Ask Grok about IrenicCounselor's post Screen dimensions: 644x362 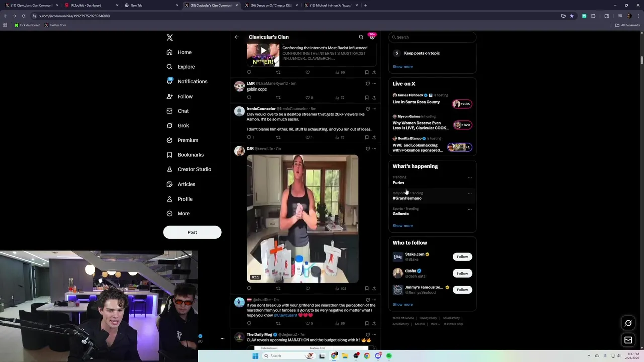pos(367,109)
